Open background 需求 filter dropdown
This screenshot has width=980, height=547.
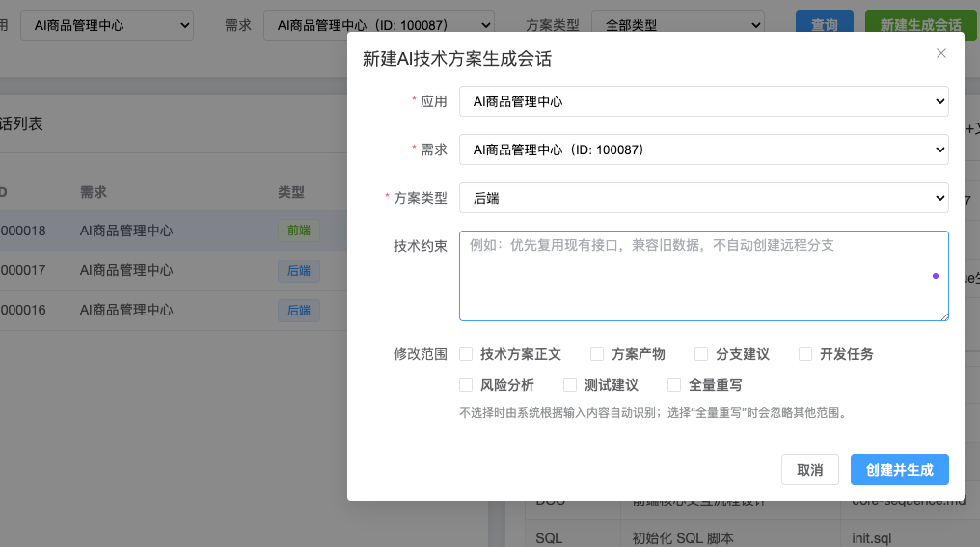[x=379, y=25]
